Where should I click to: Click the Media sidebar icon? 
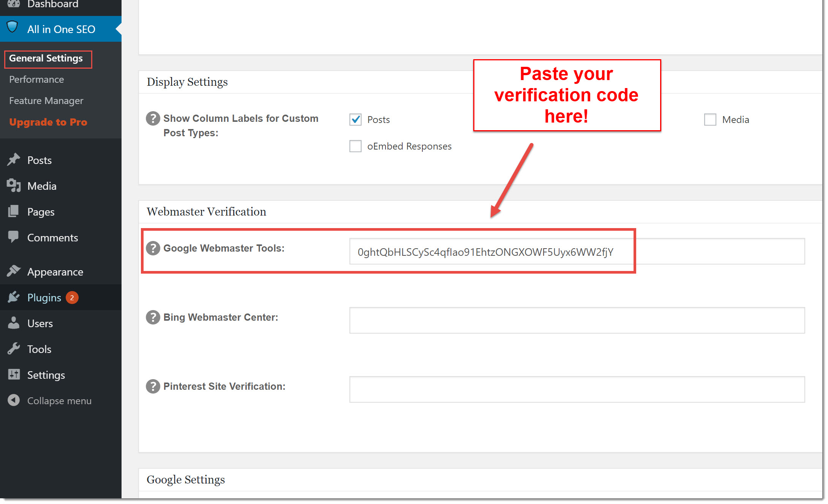coord(14,186)
